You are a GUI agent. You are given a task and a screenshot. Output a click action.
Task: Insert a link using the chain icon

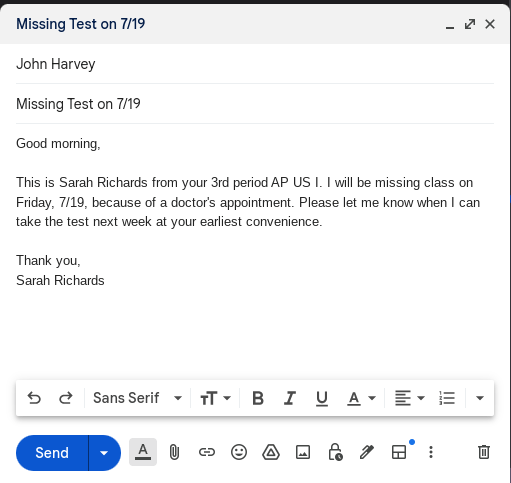click(207, 452)
